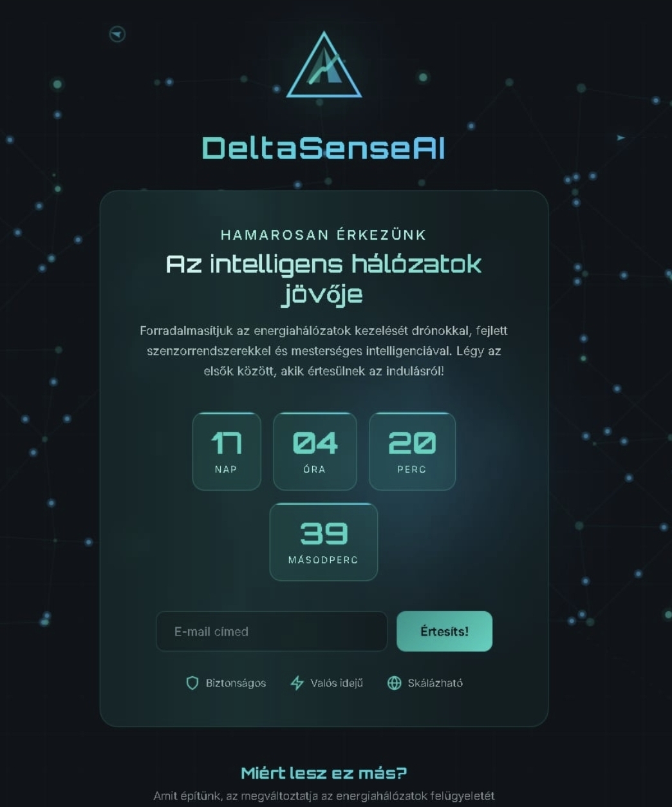Viewport: 672px width, 807px height.
Task: Click the "Miért lesz ez más?" heading
Action: click(324, 773)
